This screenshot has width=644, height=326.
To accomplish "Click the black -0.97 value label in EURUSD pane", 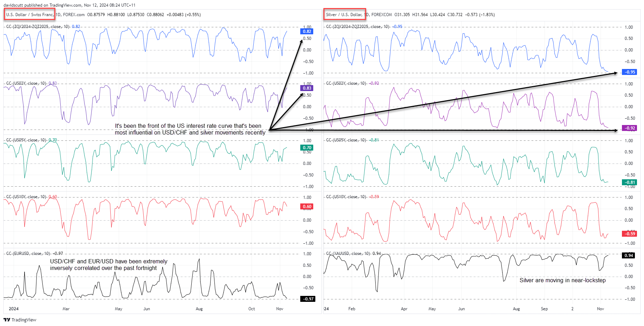I will coord(308,299).
